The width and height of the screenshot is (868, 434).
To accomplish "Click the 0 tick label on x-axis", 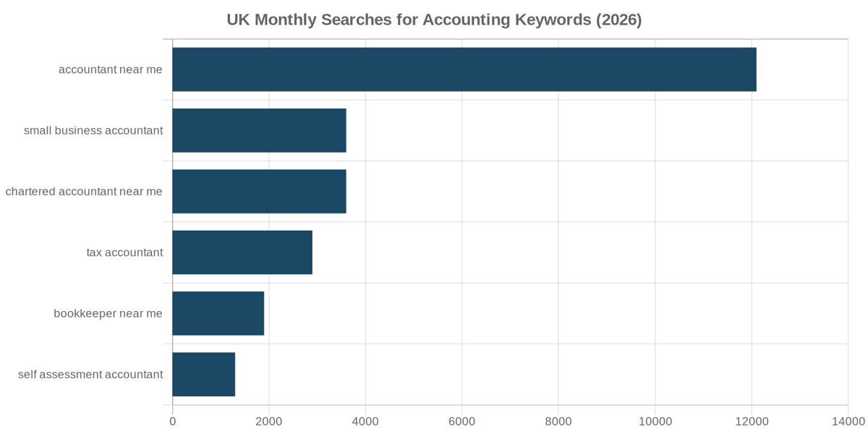I will coord(172,421).
